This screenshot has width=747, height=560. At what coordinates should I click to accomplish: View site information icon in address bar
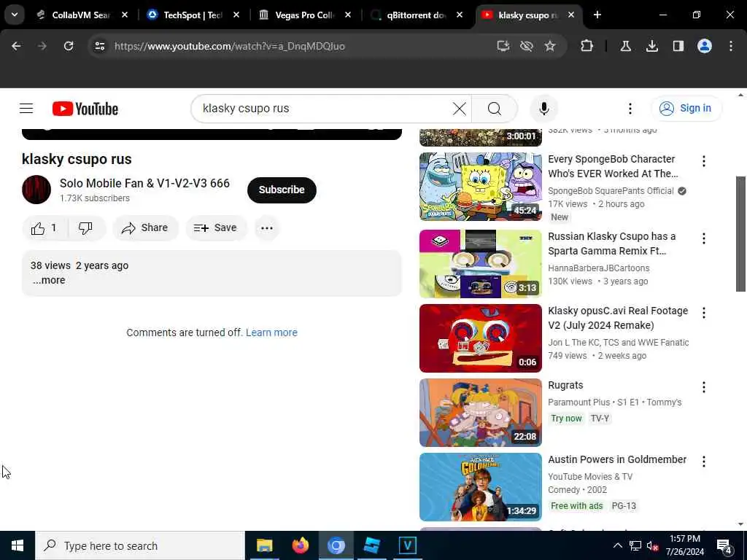point(99,46)
